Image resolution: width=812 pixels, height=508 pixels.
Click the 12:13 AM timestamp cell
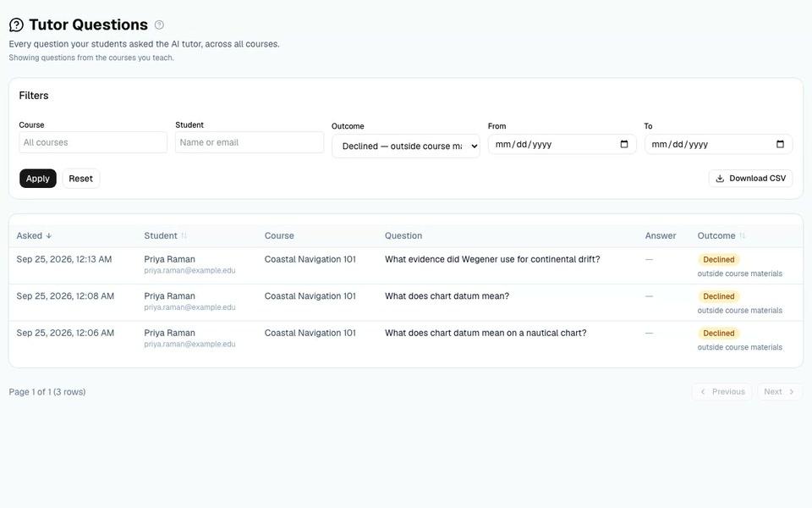pyautogui.click(x=64, y=259)
